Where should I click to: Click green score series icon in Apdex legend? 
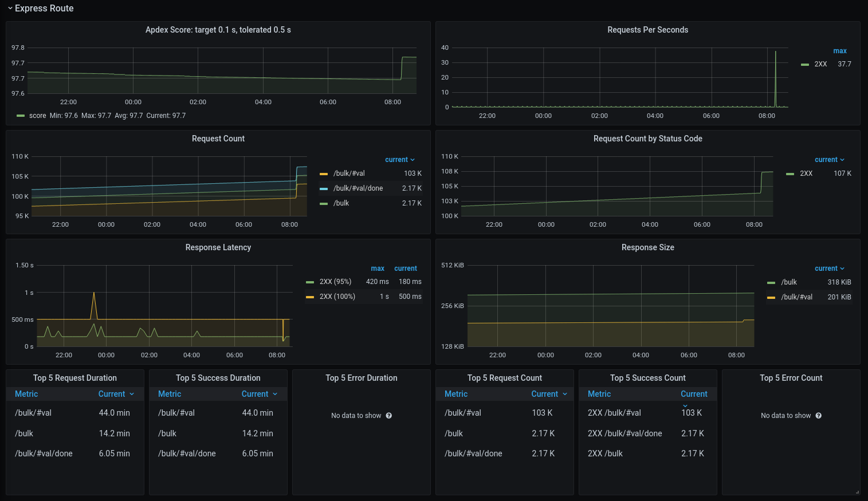click(21, 116)
